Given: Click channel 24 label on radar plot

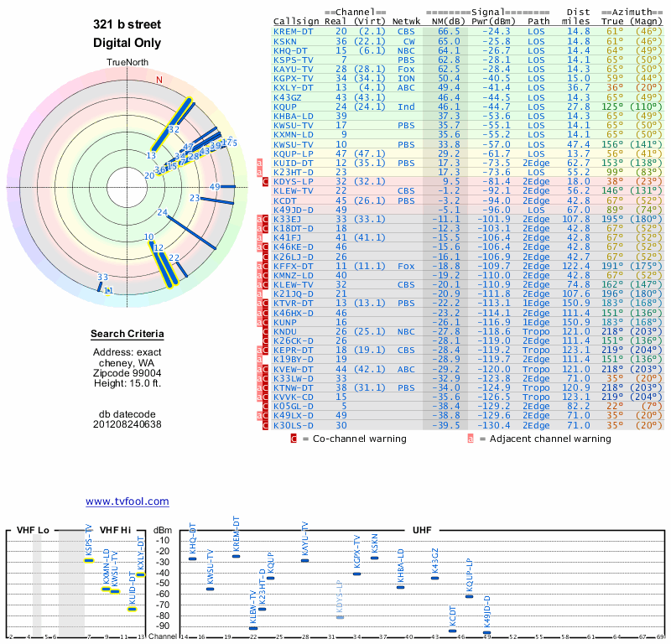Looking at the screenshot, I should tap(162, 212).
